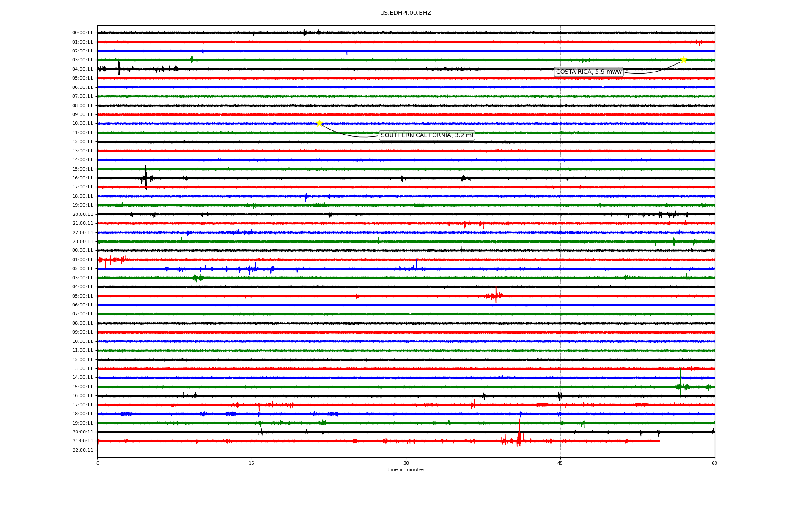Image resolution: width=812 pixels, height=508 pixels.
Task: Click the 'time in minutes' axis label
Action: [405, 469]
